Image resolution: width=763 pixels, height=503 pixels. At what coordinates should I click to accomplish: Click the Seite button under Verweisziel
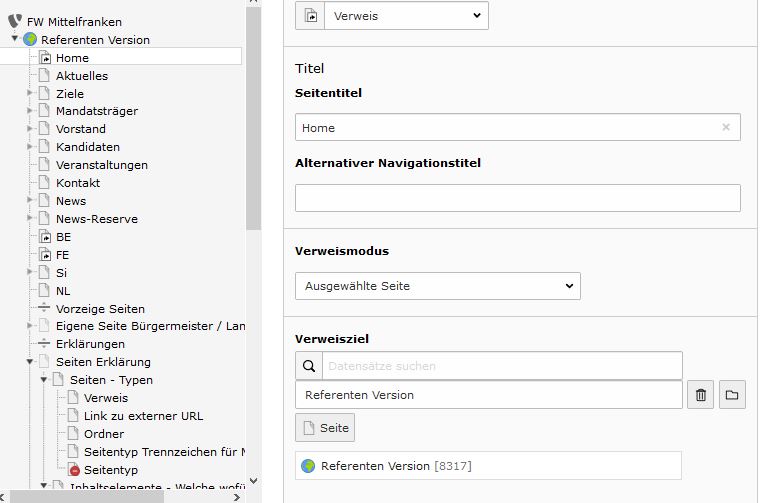tap(325, 428)
